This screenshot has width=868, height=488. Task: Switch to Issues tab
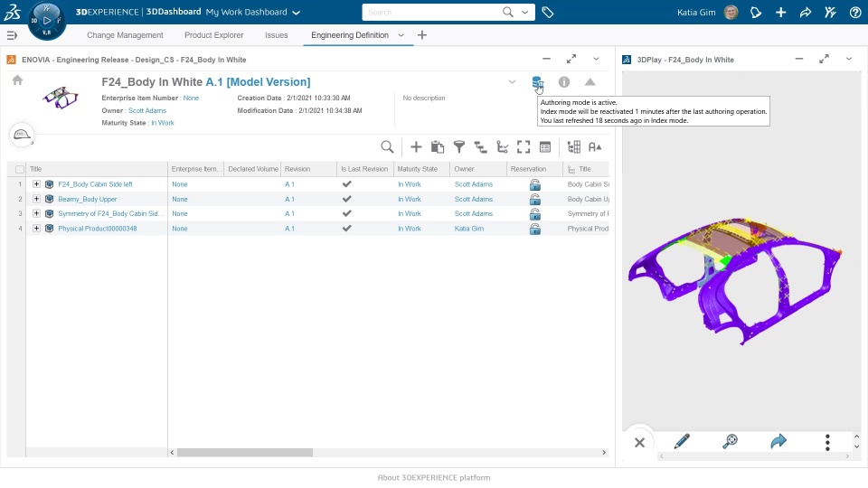click(x=277, y=35)
